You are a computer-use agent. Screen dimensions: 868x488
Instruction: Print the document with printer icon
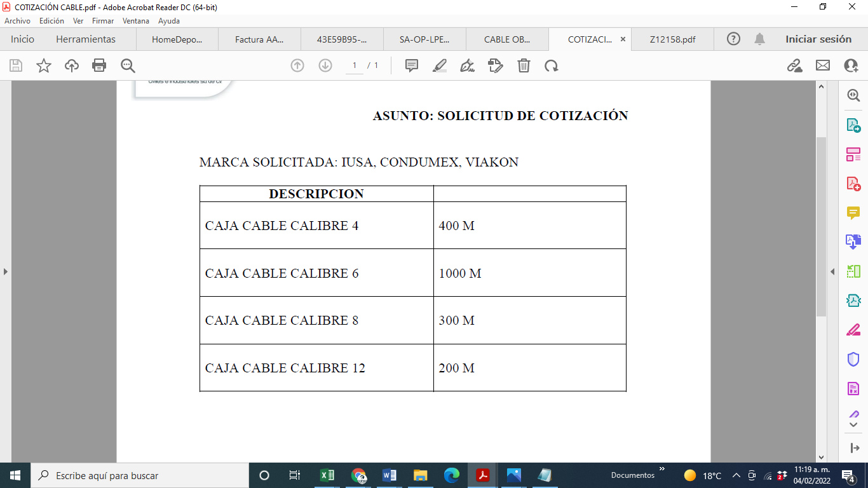click(99, 65)
